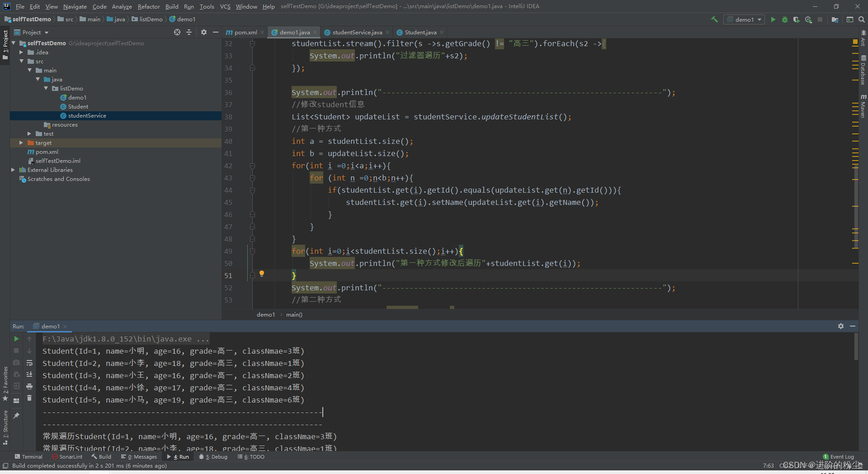Open Run panel settings gear
The height and width of the screenshot is (474, 868).
[x=841, y=326]
